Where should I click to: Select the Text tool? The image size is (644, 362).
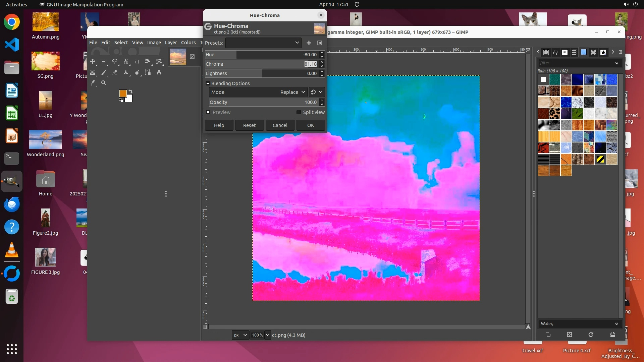[159, 72]
